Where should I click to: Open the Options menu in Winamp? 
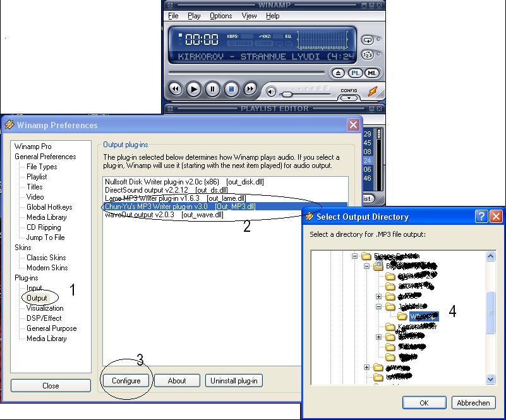coord(220,16)
